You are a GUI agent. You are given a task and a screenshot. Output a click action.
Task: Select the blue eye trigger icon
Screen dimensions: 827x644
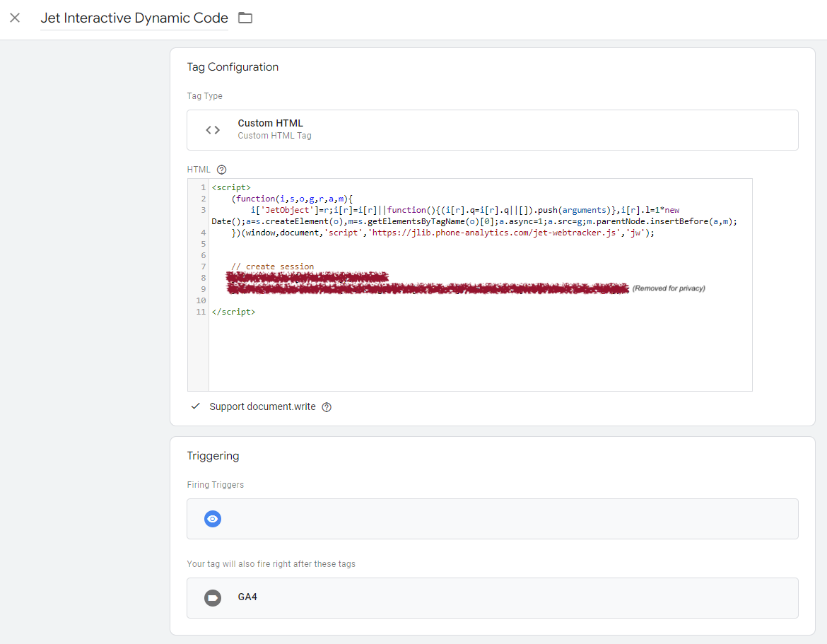[213, 519]
